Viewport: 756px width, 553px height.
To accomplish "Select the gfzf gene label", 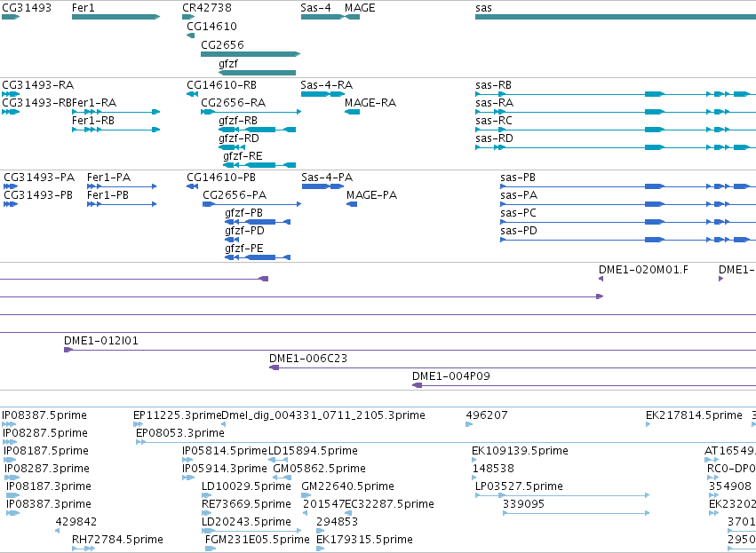I will [228, 64].
